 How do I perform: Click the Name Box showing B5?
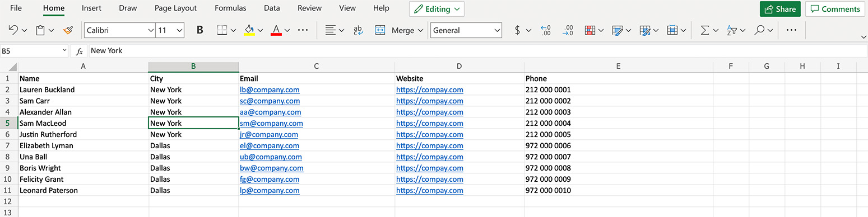(34, 51)
